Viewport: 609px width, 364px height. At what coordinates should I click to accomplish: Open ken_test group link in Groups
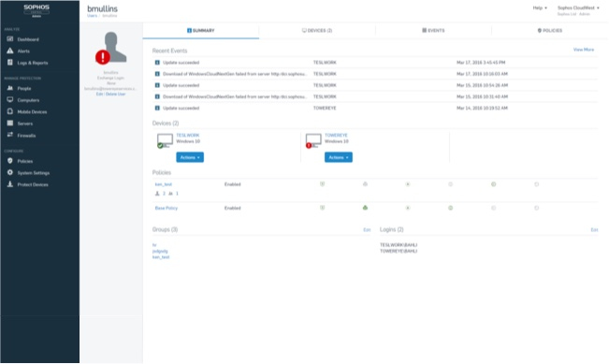tap(161, 257)
